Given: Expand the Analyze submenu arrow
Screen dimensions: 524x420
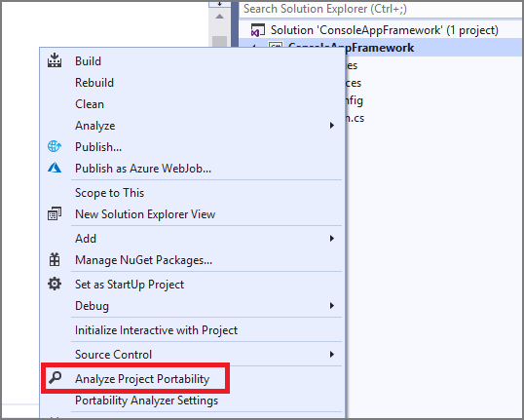Looking at the screenshot, I should (x=331, y=126).
